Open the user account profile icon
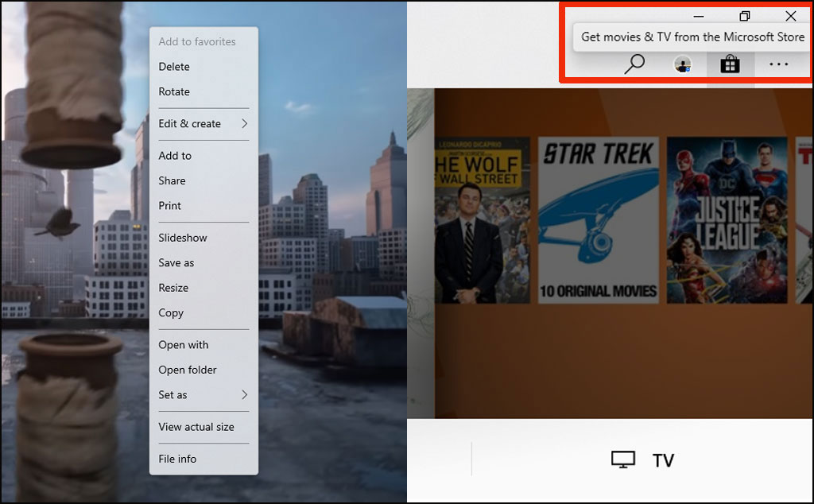 682,64
